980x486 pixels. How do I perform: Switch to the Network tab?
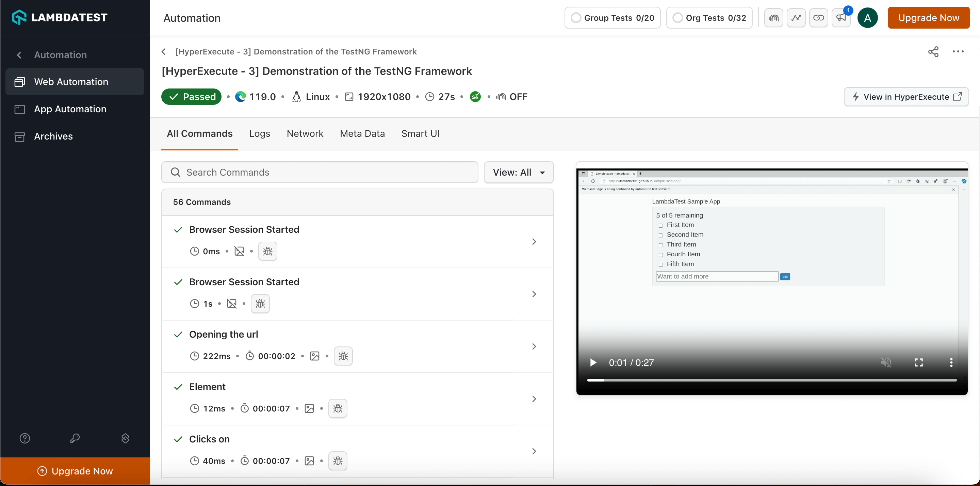[x=305, y=134]
